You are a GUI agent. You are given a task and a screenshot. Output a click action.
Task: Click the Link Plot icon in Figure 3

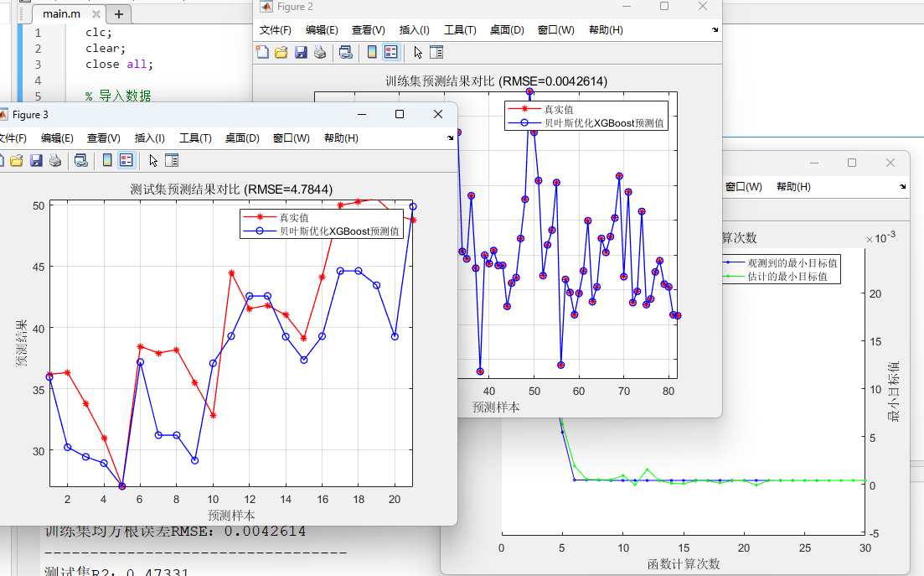81,159
